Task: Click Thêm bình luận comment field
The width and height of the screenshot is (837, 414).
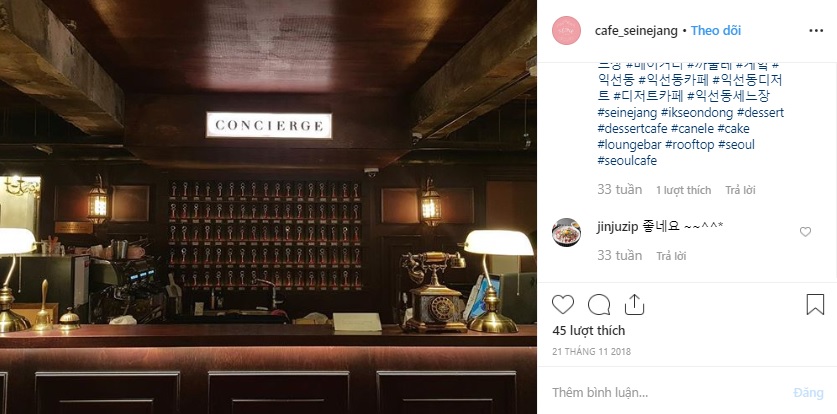Action: click(x=667, y=393)
